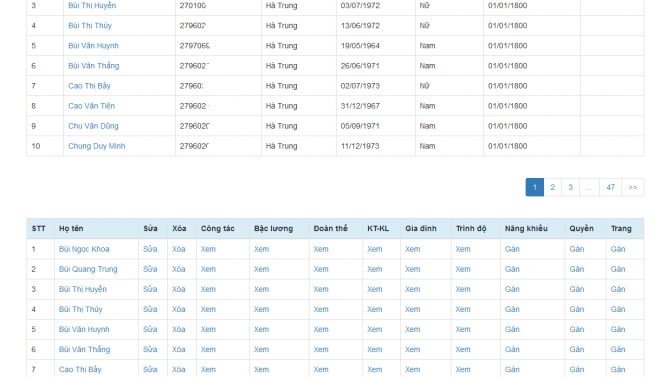View Trình độ for Bùi Văn Thắng
670x377 pixels.
[463, 350]
